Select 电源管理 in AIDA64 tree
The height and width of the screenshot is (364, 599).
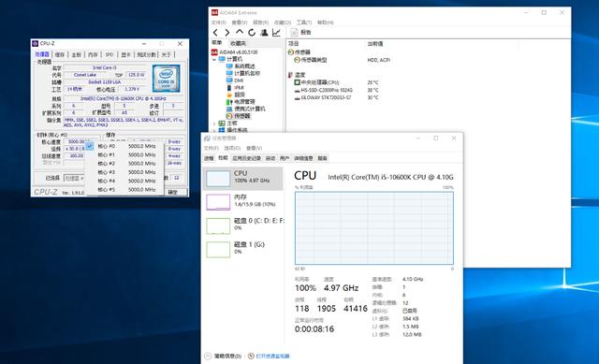coord(241,102)
